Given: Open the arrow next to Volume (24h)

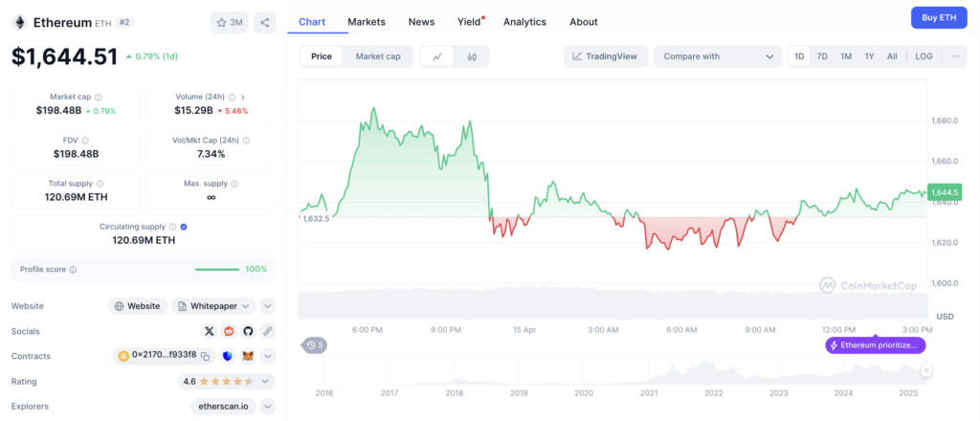Looking at the screenshot, I should click(243, 98).
